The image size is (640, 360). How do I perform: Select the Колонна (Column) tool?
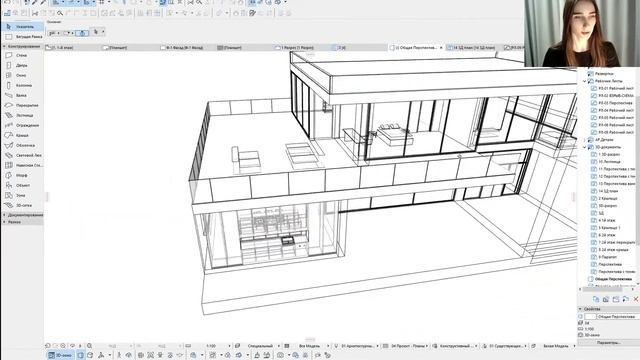point(22,85)
